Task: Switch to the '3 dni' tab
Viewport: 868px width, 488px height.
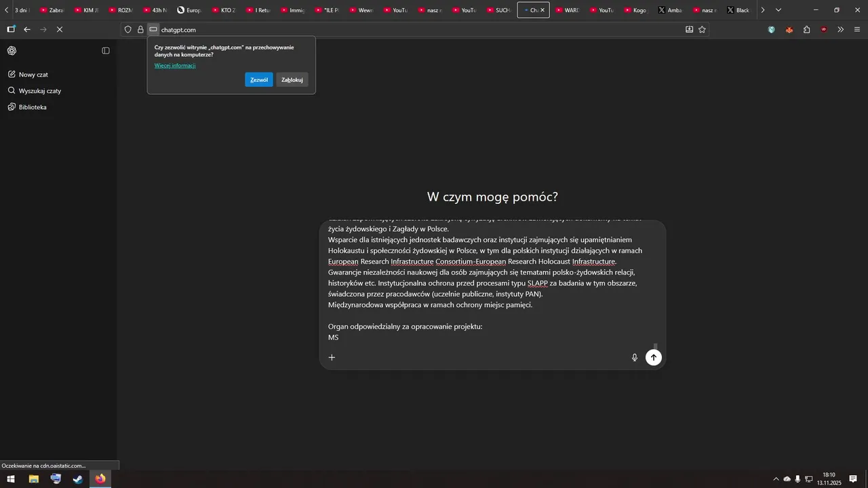Action: pyautogui.click(x=22, y=10)
